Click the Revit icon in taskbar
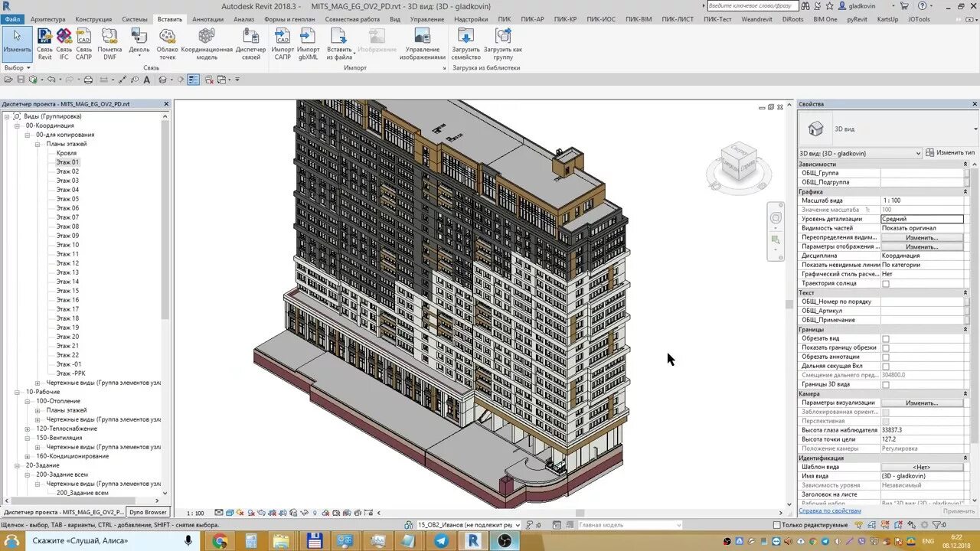This screenshot has width=980, height=551. coord(472,541)
